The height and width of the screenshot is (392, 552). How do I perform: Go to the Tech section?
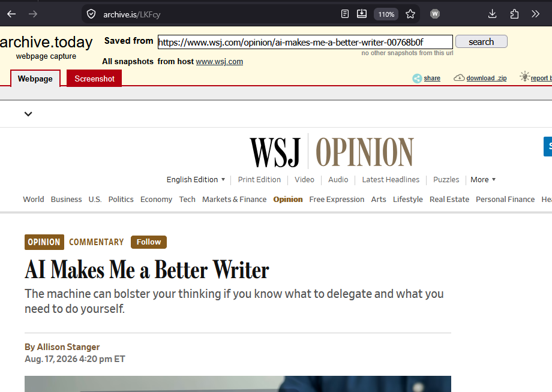[x=187, y=200]
